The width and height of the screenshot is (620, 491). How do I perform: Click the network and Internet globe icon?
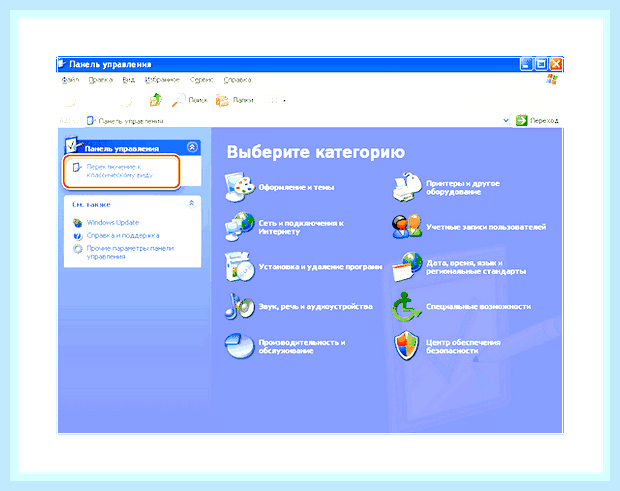click(x=240, y=227)
